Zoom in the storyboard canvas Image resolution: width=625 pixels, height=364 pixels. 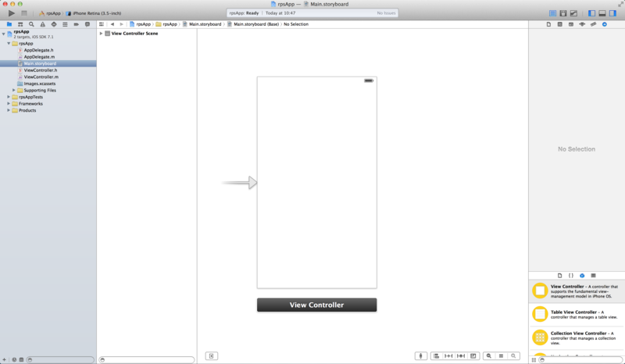(513, 356)
